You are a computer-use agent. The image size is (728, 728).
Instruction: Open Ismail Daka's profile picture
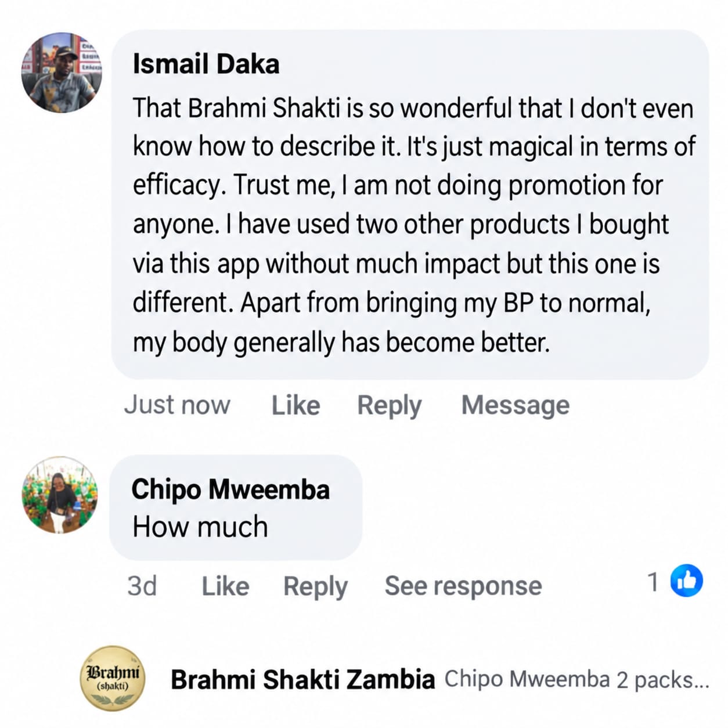[62, 72]
